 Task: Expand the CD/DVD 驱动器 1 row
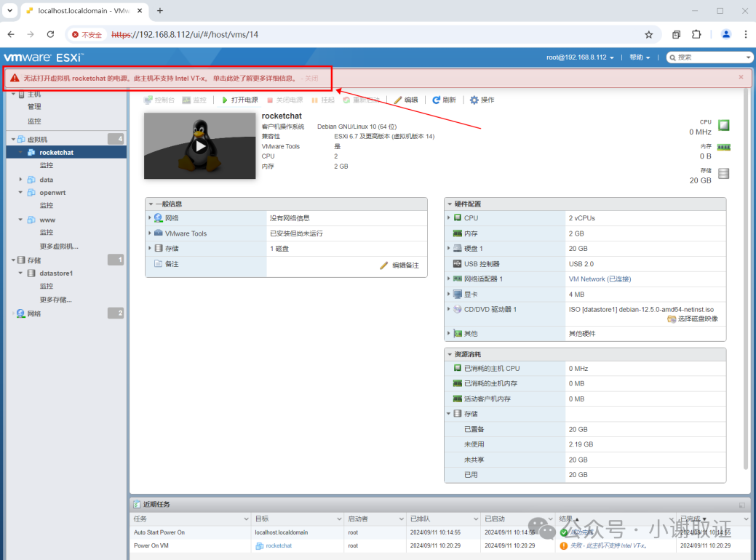[448, 309]
